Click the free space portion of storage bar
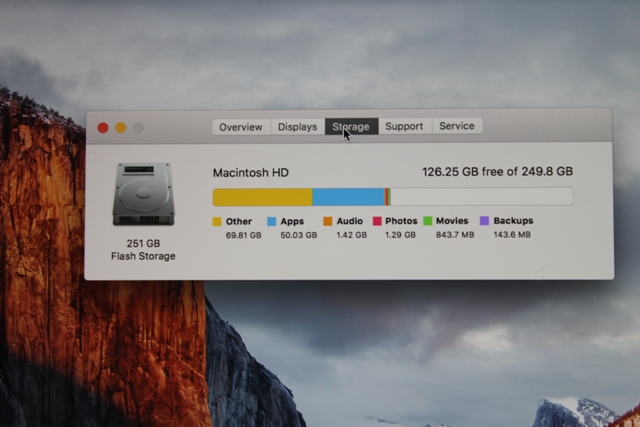The image size is (640, 427). (482, 196)
